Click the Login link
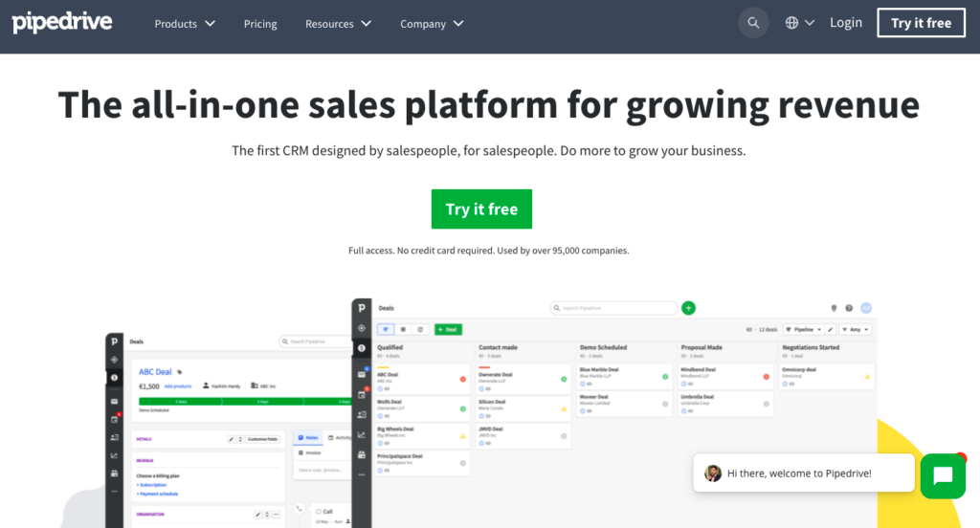 (x=846, y=23)
